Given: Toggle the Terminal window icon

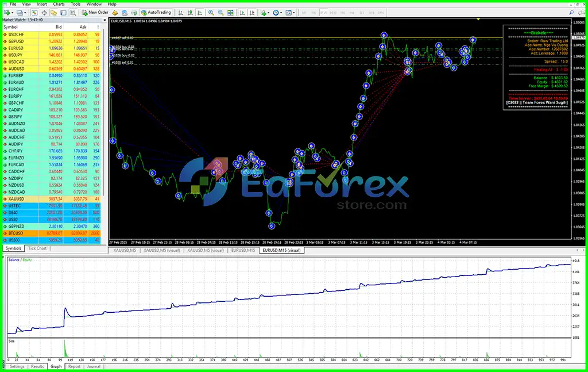Looking at the screenshot, I should tap(63, 13).
